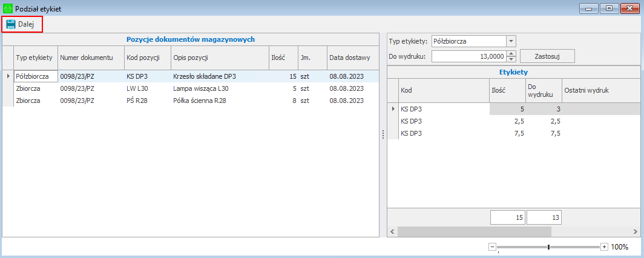Click zoom in plus icon
The width and height of the screenshot is (644, 258).
pyautogui.click(x=604, y=247)
